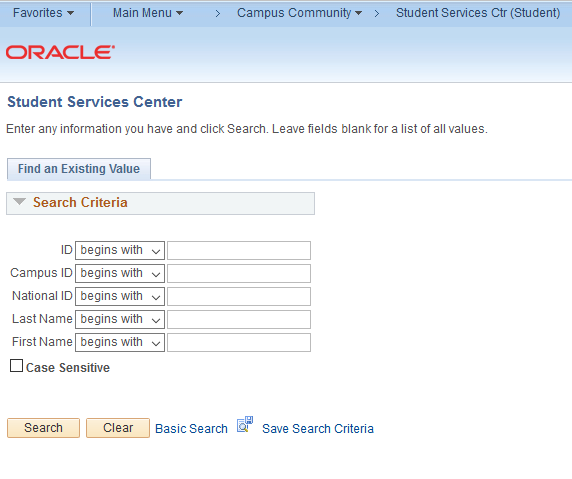The height and width of the screenshot is (479, 572).
Task: Open Student Services Ctr (Student) breadcrumb
Action: (478, 13)
